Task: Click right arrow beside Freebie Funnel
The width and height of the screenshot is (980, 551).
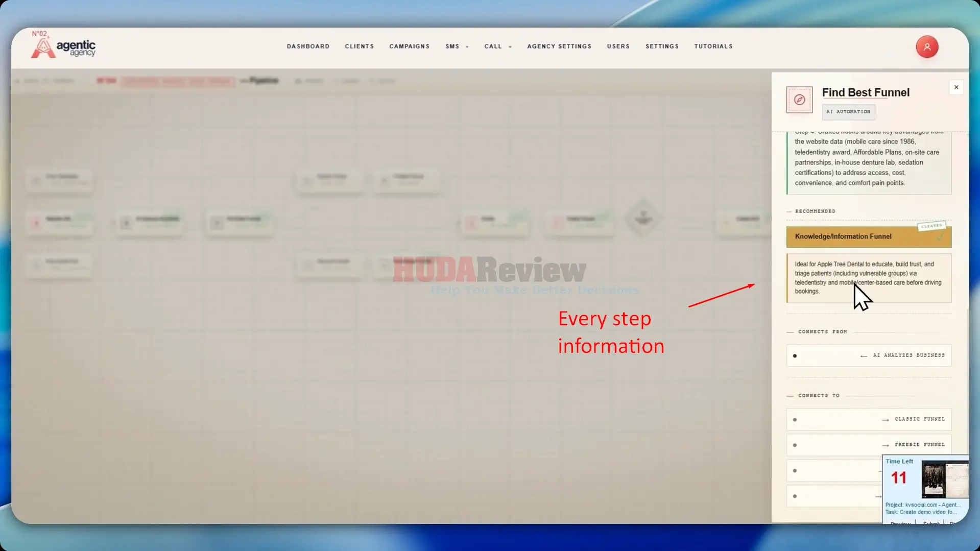Action: (x=885, y=445)
